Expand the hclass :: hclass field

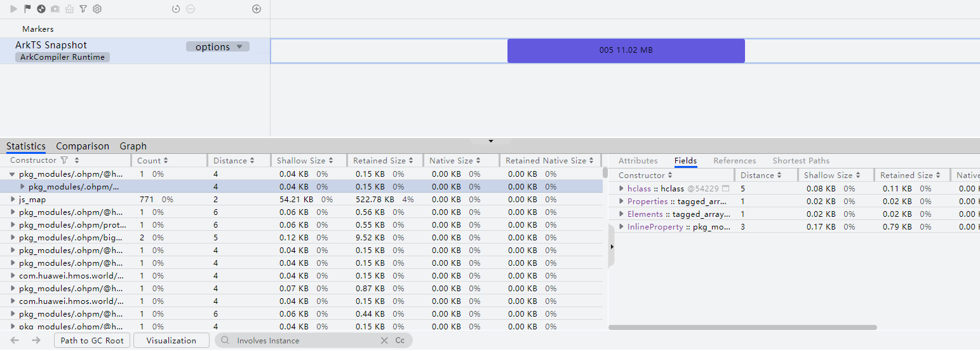click(x=621, y=189)
